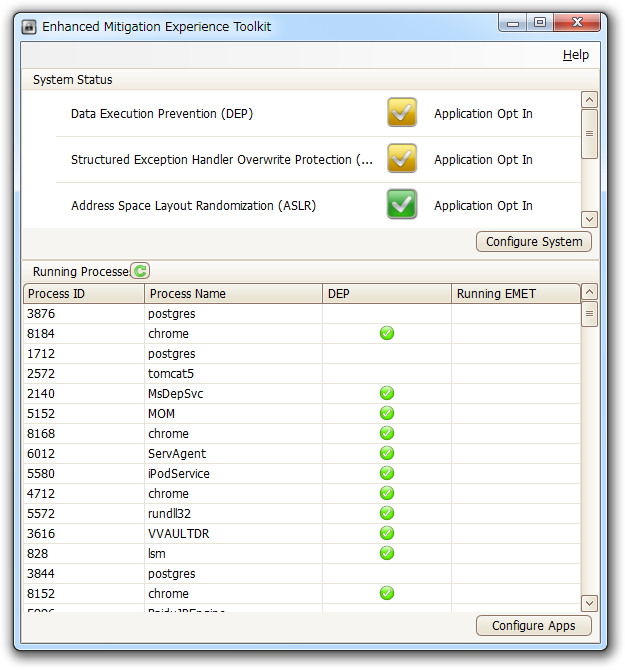Click System Status scroll down arrow
The height and width of the screenshot is (670, 625).
pyautogui.click(x=590, y=220)
